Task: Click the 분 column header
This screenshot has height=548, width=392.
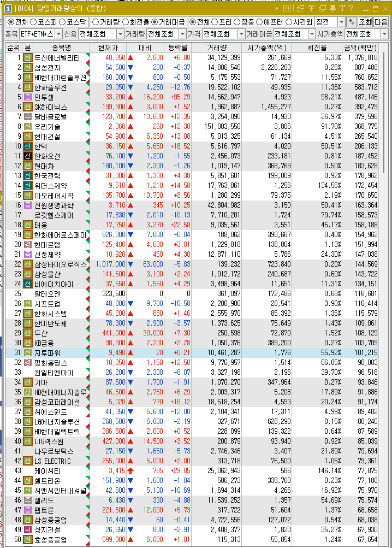Action: coord(28,48)
